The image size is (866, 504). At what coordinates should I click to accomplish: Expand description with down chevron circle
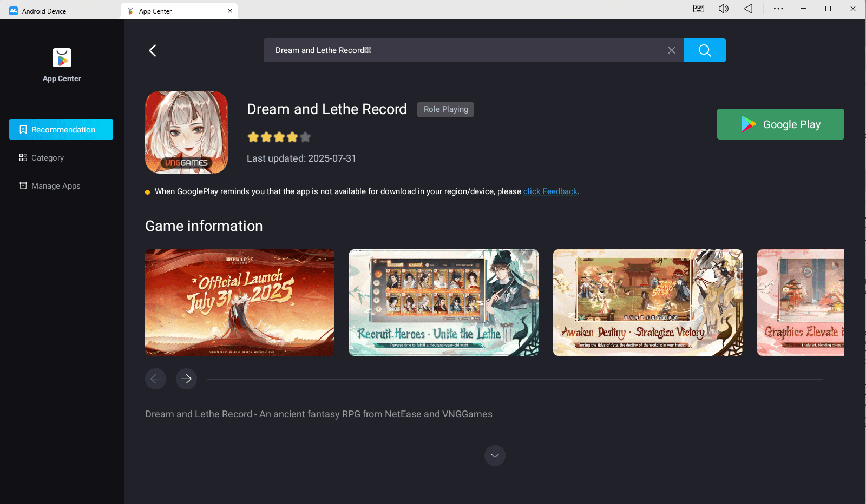[x=495, y=455]
